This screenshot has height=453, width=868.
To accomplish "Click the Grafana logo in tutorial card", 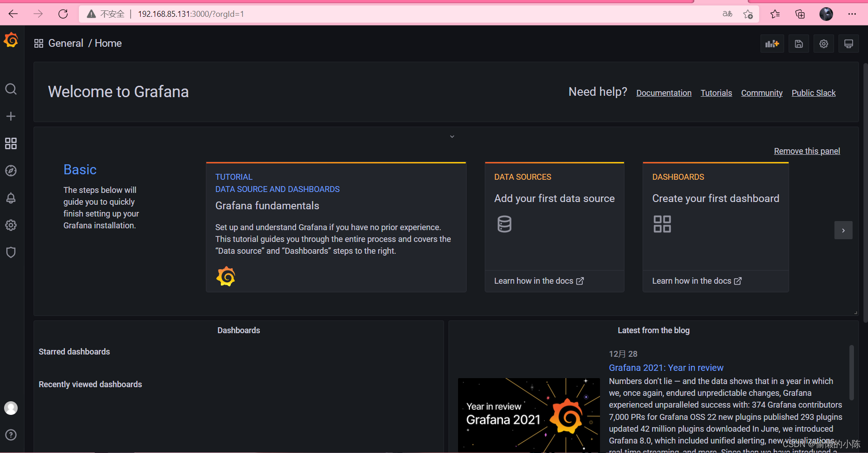I will tap(226, 276).
